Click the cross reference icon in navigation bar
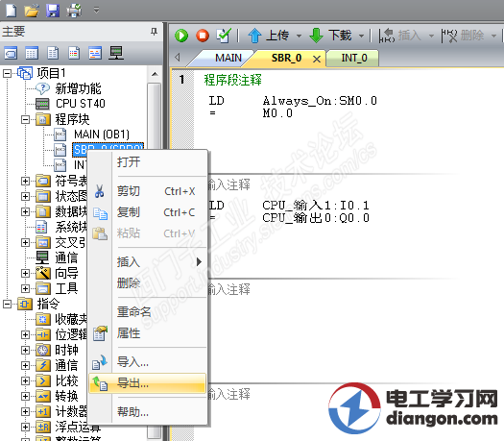Image resolution: width=504 pixels, height=441 pixels. (x=95, y=53)
